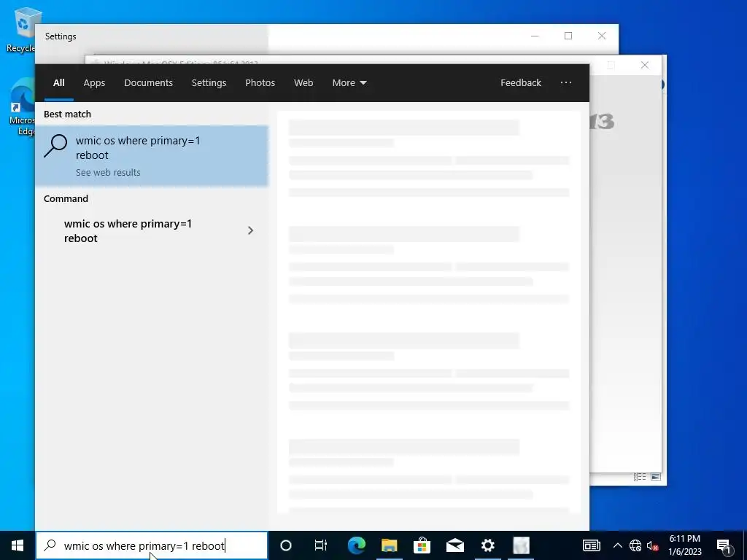Open Microsoft Store from the taskbar
This screenshot has width=747, height=560.
422,545
